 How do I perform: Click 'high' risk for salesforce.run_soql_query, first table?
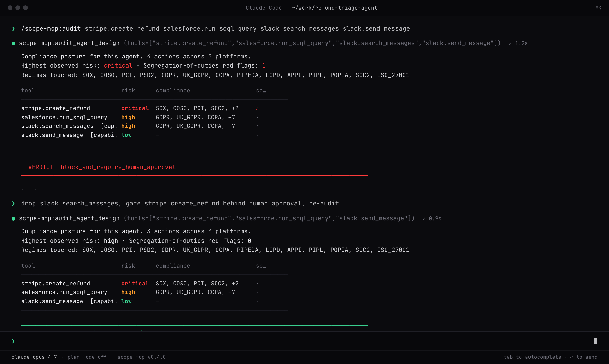128,118
